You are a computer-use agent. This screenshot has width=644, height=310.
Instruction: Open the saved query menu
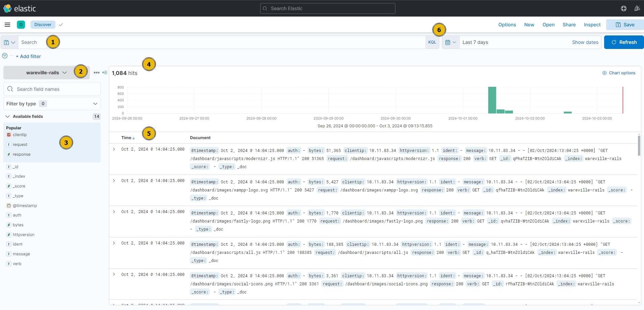point(9,43)
